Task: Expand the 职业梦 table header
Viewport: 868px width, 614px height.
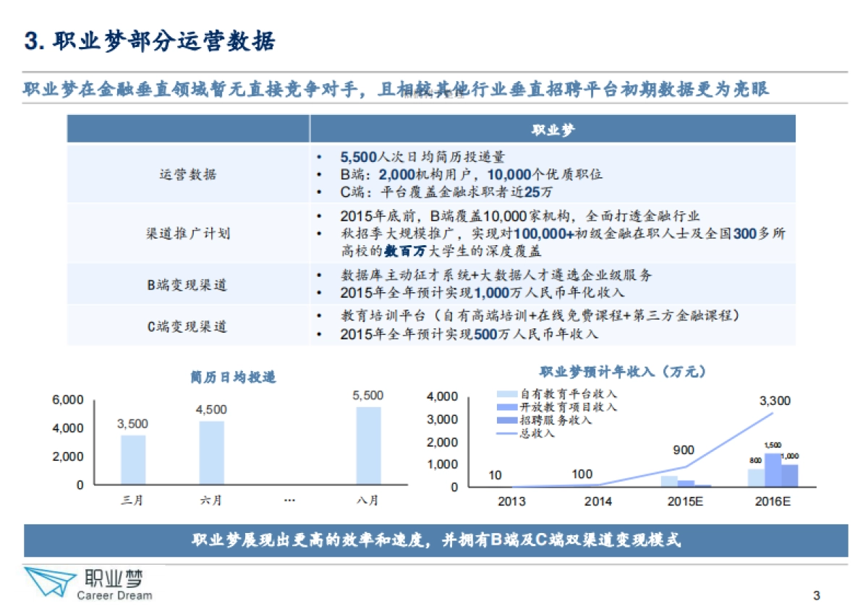Action: tap(553, 130)
